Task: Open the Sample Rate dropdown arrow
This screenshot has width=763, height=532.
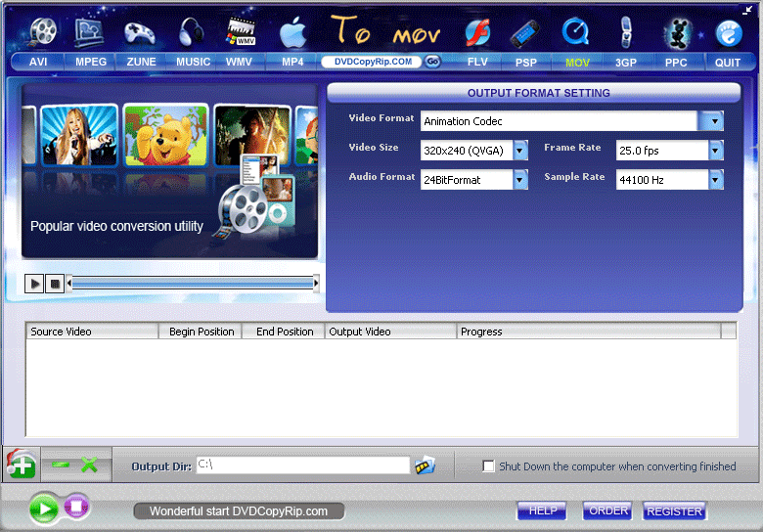Action: (x=715, y=179)
